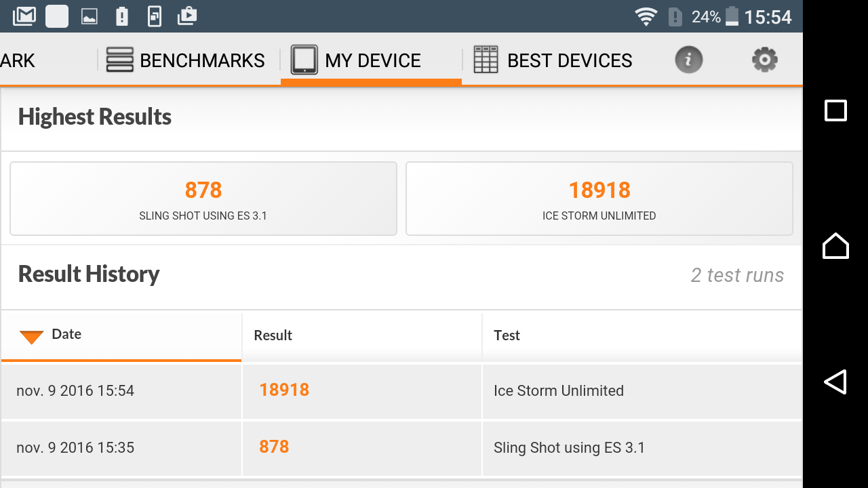
Task: Open the Sling Shot using ES 3.1 row
Action: pyautogui.click(x=401, y=448)
